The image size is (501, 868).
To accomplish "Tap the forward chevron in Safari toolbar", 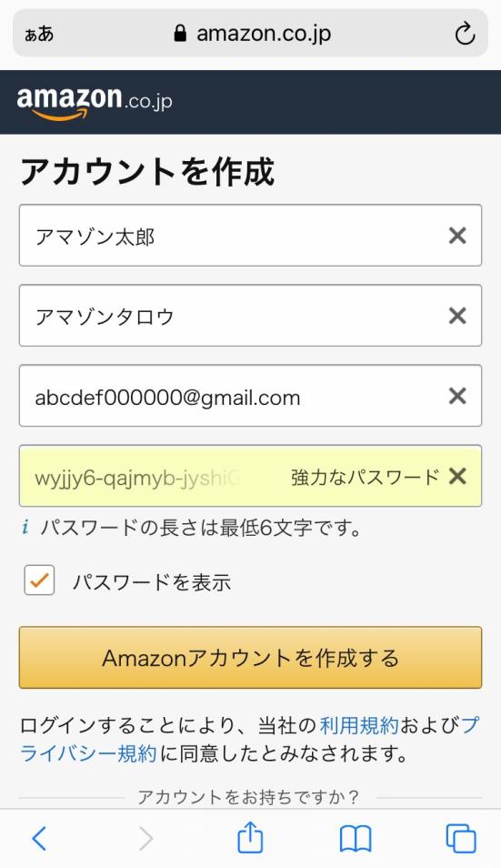I will tap(145, 839).
